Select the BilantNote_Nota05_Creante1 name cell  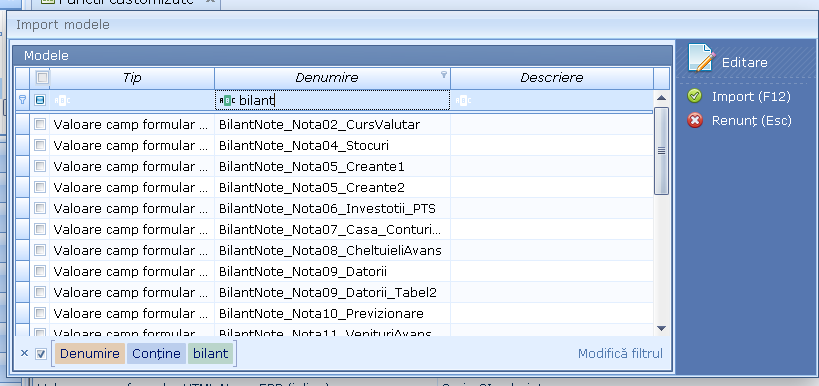[x=332, y=166]
